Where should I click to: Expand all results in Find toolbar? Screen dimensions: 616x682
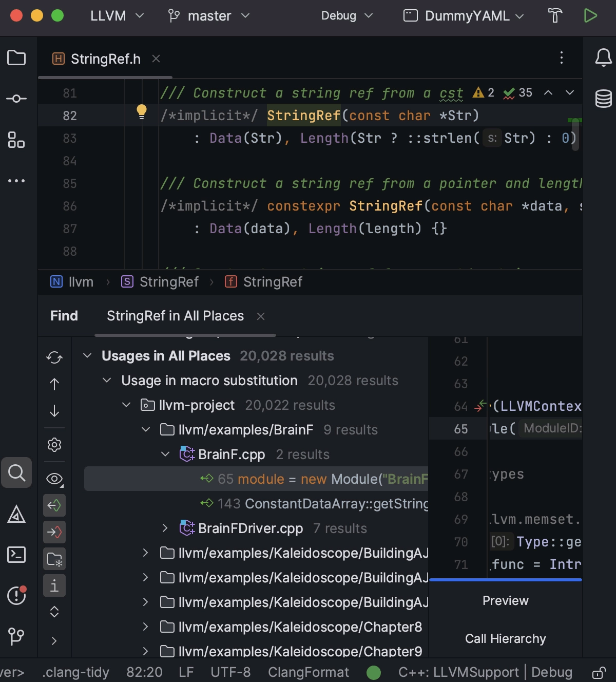(54, 612)
